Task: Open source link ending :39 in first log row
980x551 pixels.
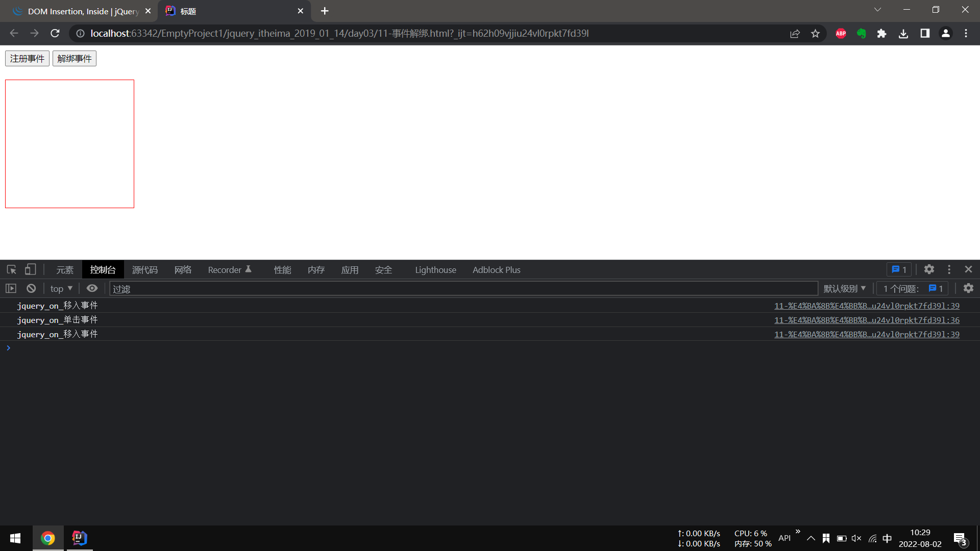Action: tap(867, 306)
